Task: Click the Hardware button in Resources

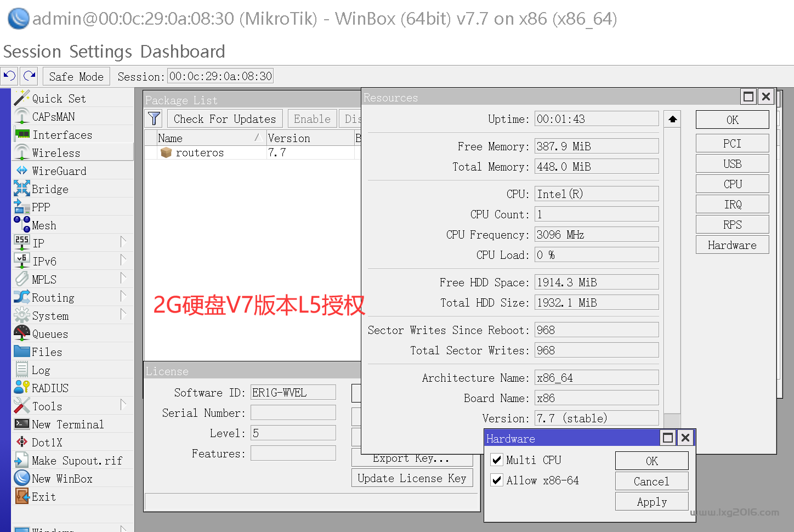Action: point(733,245)
